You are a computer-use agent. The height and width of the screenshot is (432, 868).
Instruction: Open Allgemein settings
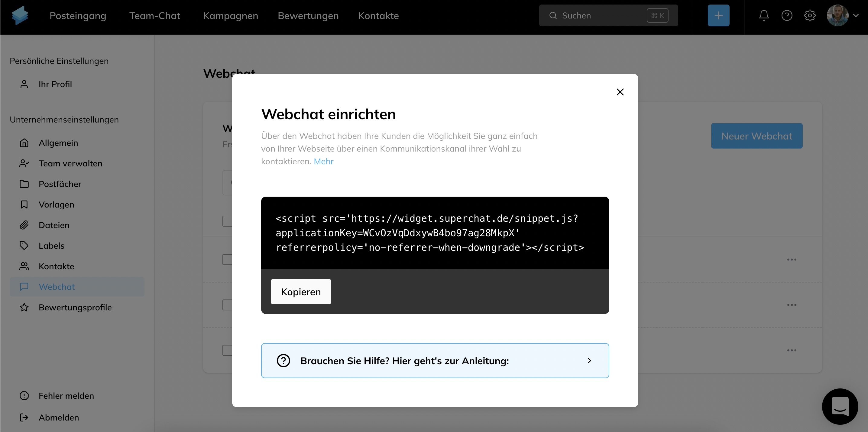coord(58,143)
